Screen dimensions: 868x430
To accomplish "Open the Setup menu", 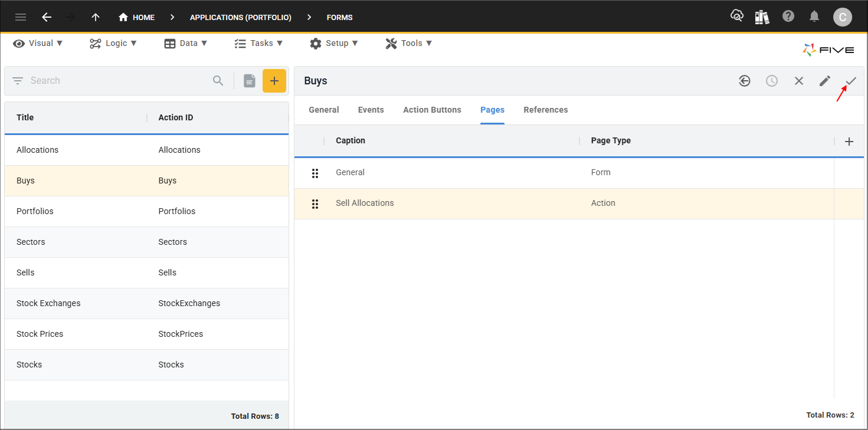I will 334,43.
